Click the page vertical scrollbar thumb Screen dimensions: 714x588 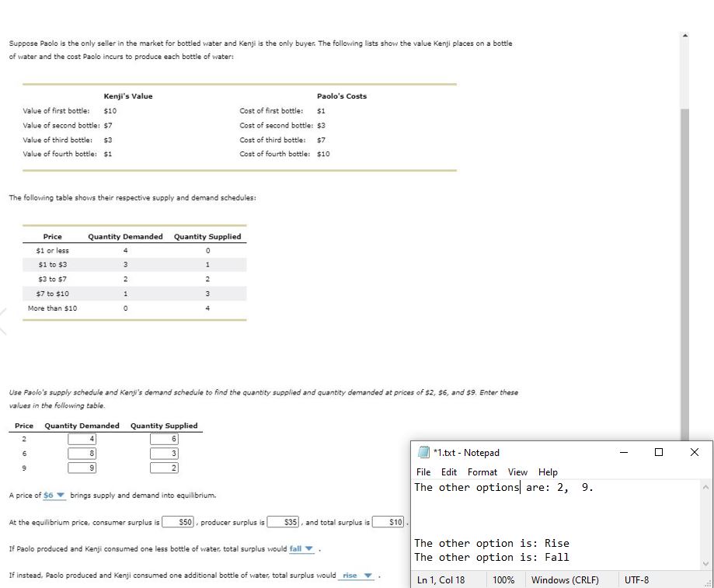684,273
